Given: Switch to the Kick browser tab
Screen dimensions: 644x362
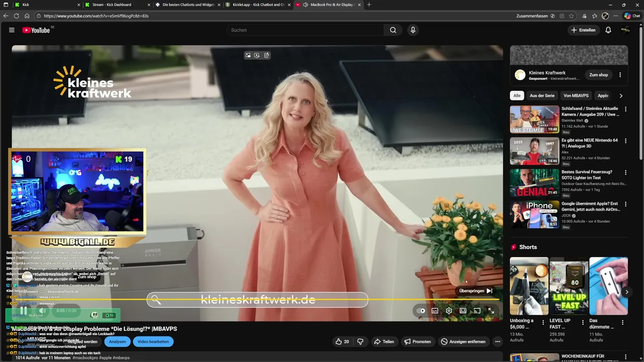Looking at the screenshot, I should click(47, 5).
